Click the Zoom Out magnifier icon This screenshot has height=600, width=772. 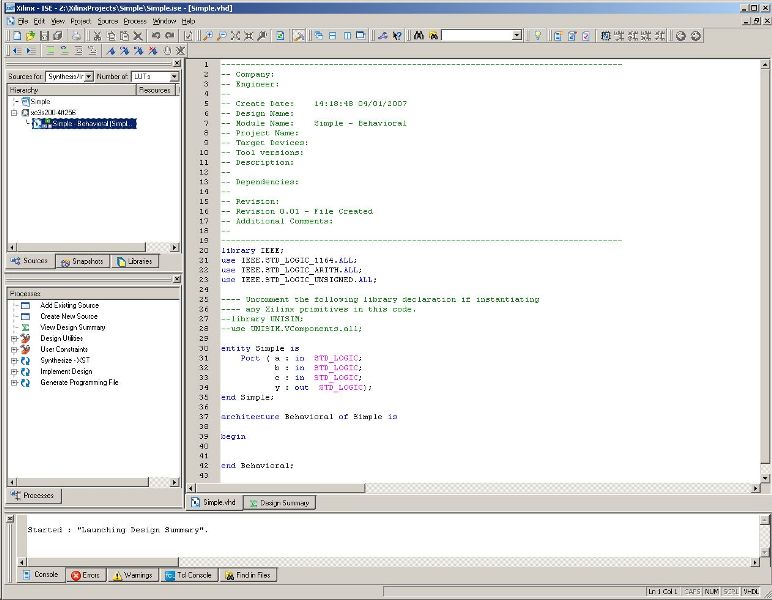(x=222, y=35)
